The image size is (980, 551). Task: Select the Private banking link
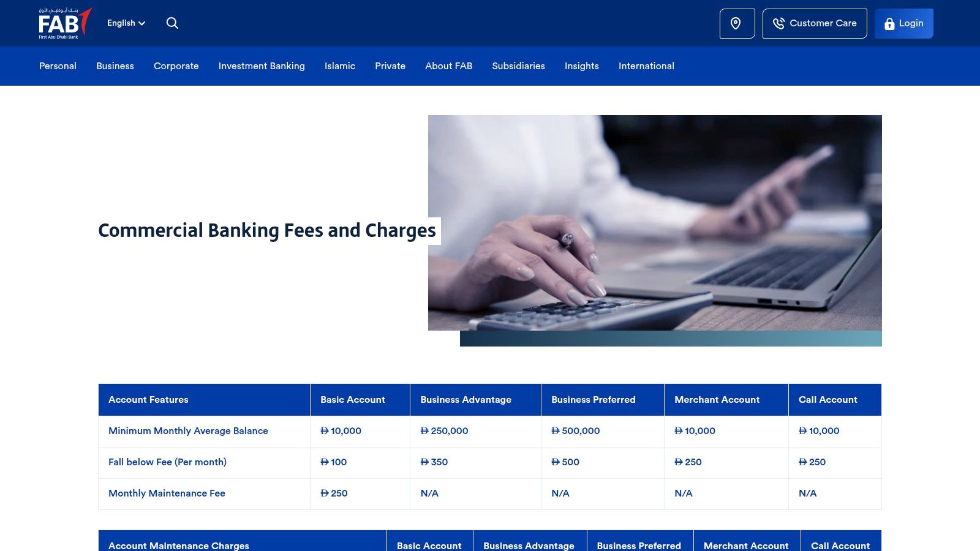(390, 66)
